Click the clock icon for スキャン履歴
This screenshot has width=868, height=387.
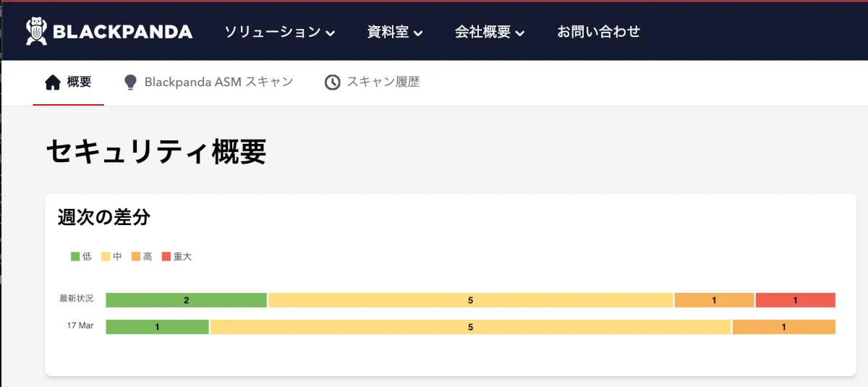(x=332, y=82)
